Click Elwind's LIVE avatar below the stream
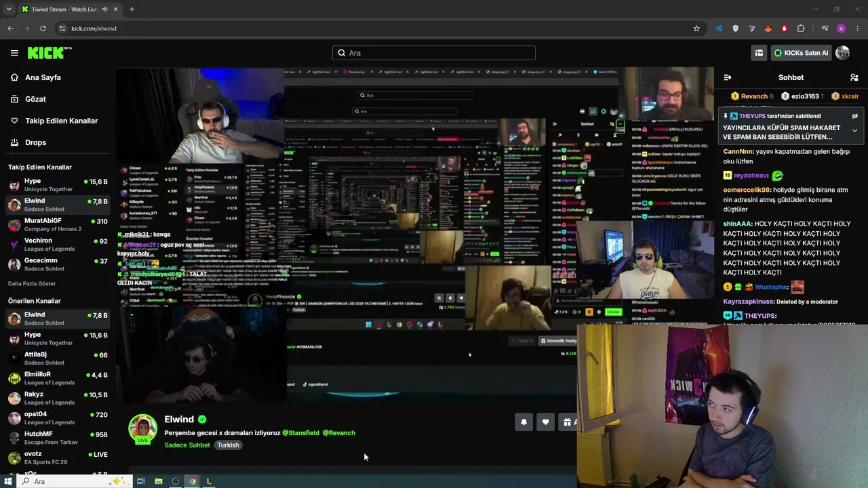The width and height of the screenshot is (868, 488). click(x=143, y=429)
